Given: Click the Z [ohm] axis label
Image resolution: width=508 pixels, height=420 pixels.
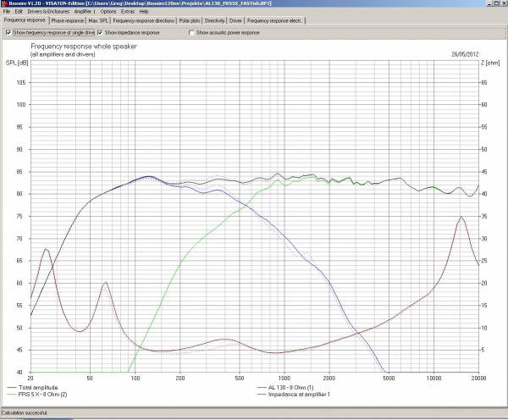Looking at the screenshot, I should click(490, 63).
